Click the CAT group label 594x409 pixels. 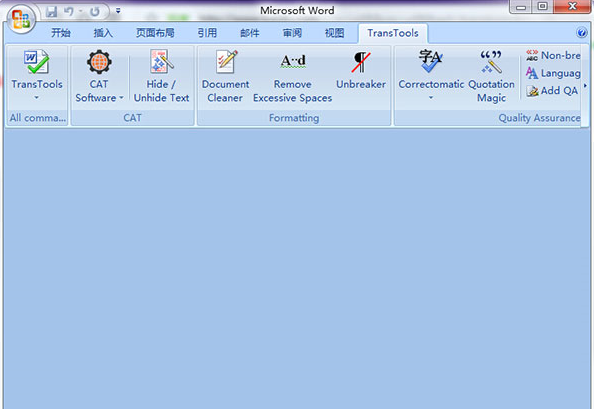133,118
